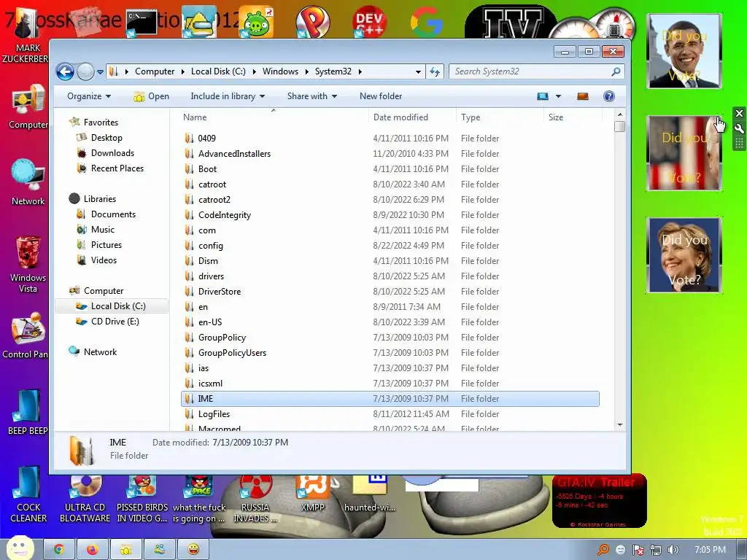The height and width of the screenshot is (560, 747).
Task: Open ULTRA CD BLOATWARE desktop icon
Action: click(85, 499)
